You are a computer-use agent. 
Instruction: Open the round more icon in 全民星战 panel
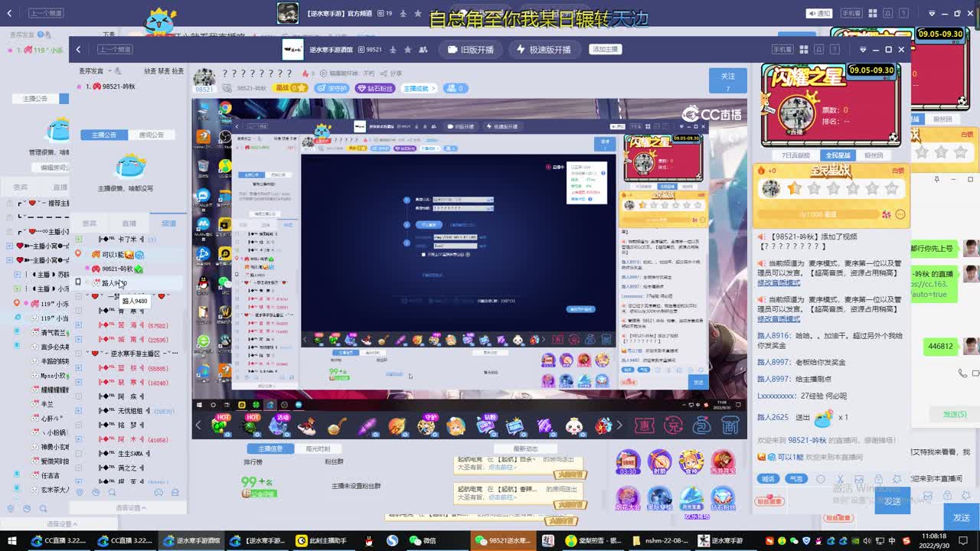[900, 214]
